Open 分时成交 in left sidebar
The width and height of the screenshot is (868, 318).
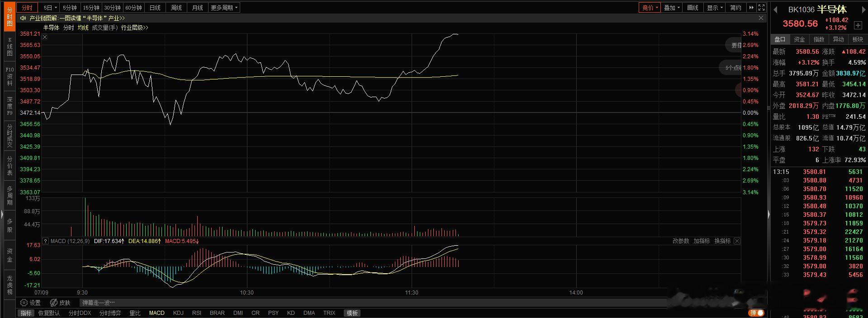[10, 136]
